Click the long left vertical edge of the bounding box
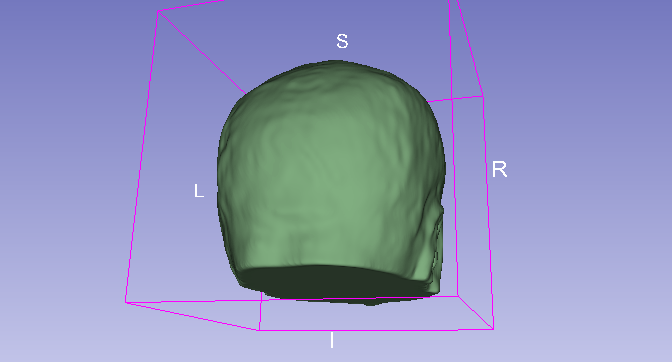Screen dimensions: 672x362 tap(142, 157)
